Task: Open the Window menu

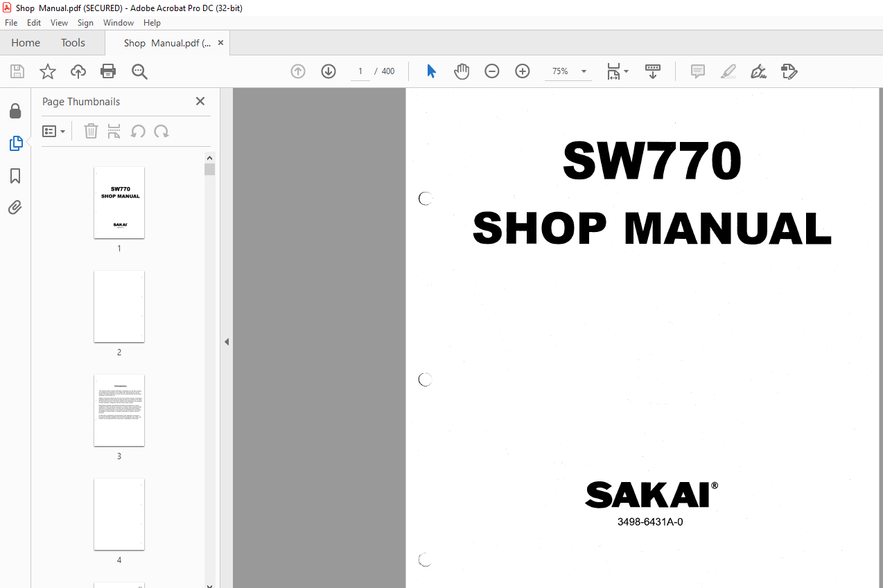Action: coord(119,23)
